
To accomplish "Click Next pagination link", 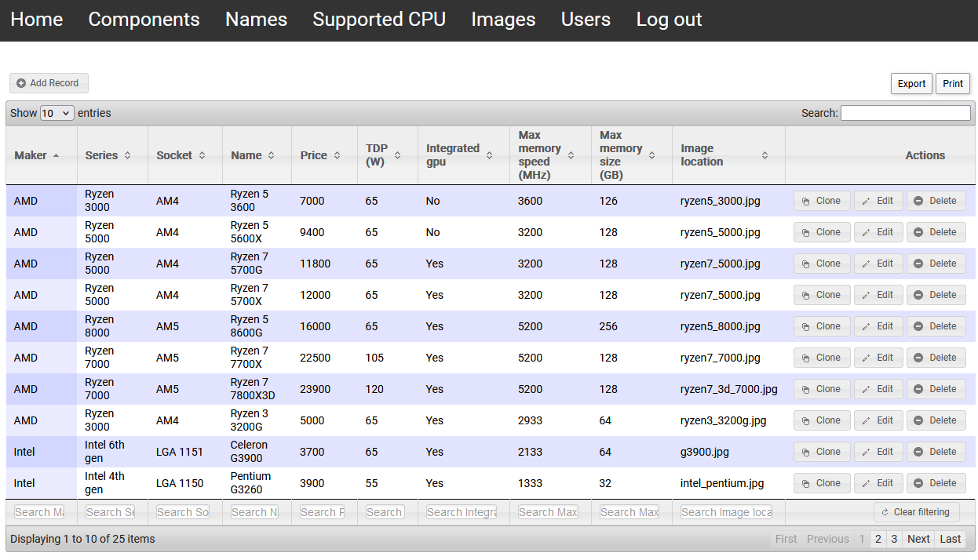I will tap(918, 539).
